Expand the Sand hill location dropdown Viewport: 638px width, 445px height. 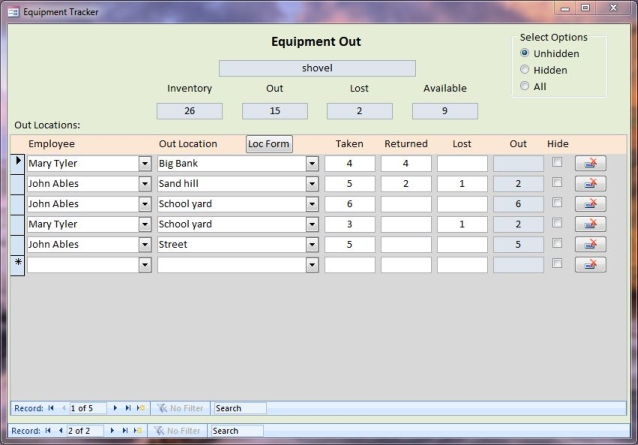(x=312, y=184)
